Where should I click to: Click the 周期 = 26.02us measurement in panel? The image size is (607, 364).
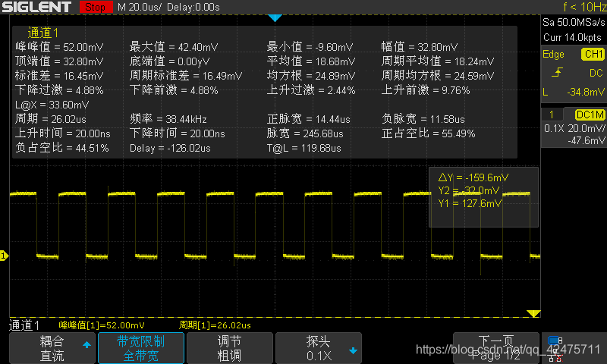[51, 119]
